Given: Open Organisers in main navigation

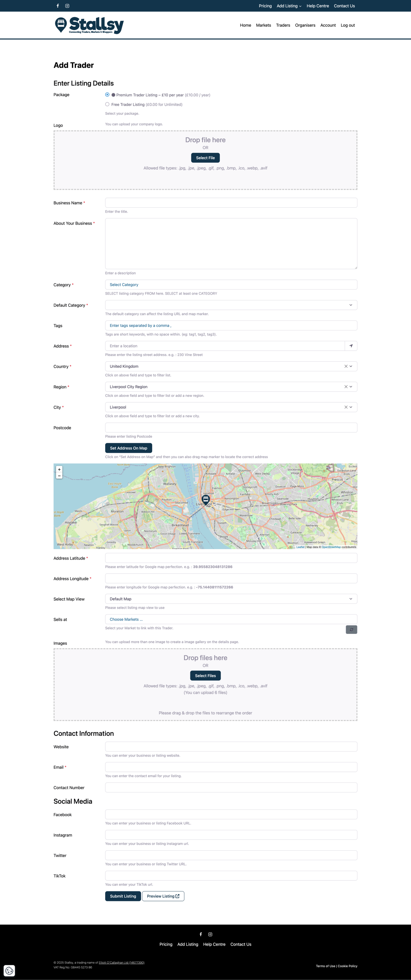Looking at the screenshot, I should coord(305,25).
